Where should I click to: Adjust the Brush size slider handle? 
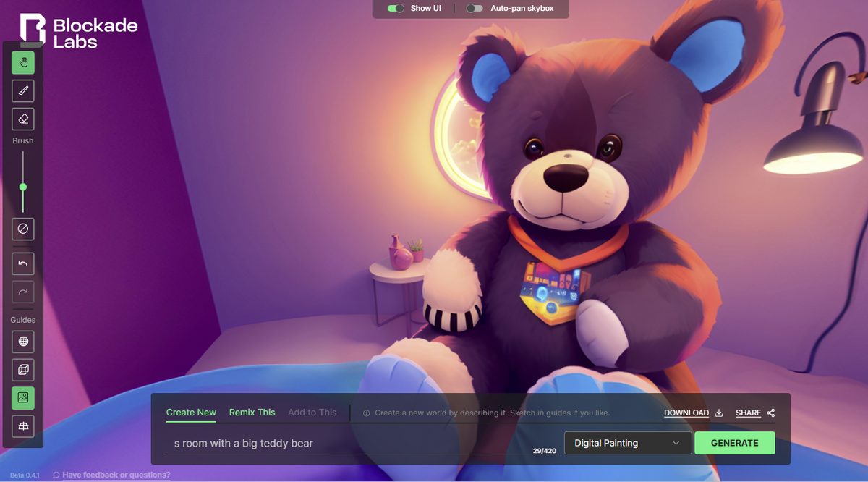23,187
